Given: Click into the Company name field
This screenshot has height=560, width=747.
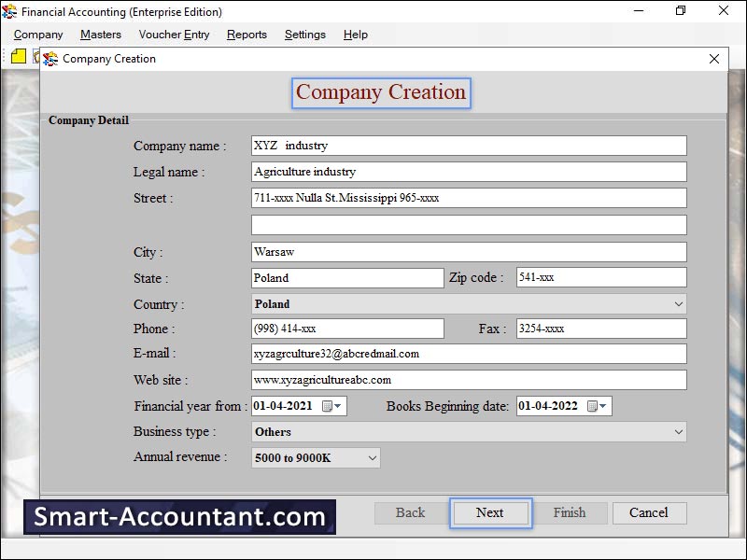Looking at the screenshot, I should coord(469,146).
